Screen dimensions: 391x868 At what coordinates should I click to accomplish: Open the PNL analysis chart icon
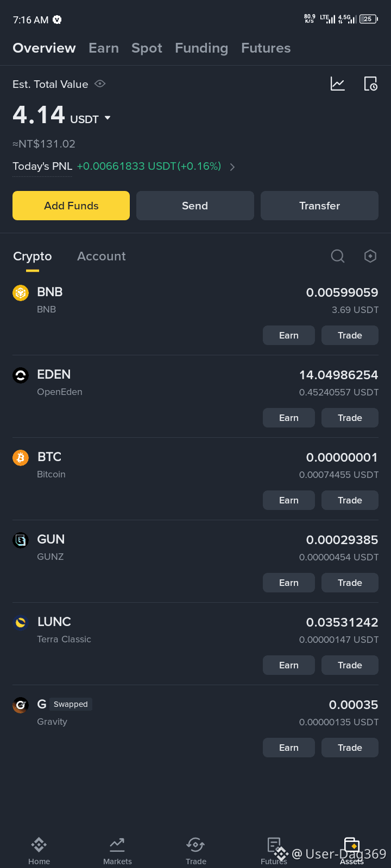coord(338,84)
